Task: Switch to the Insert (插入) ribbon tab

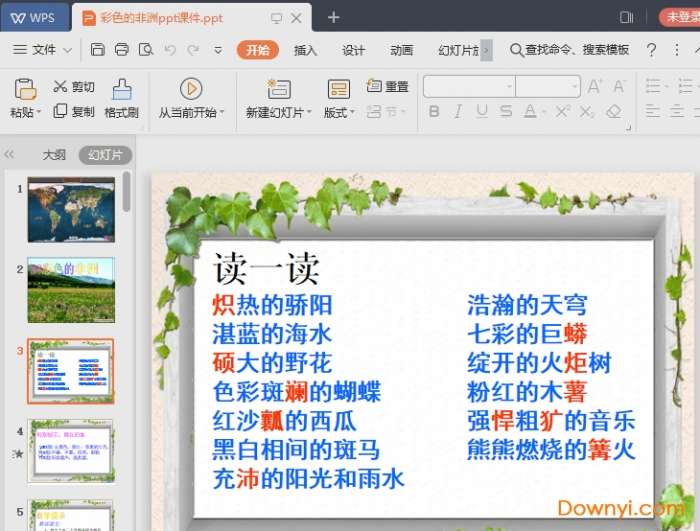Action: 305,50
